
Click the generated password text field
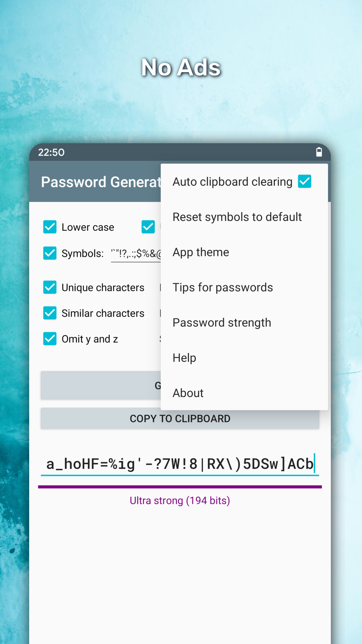tap(180, 464)
